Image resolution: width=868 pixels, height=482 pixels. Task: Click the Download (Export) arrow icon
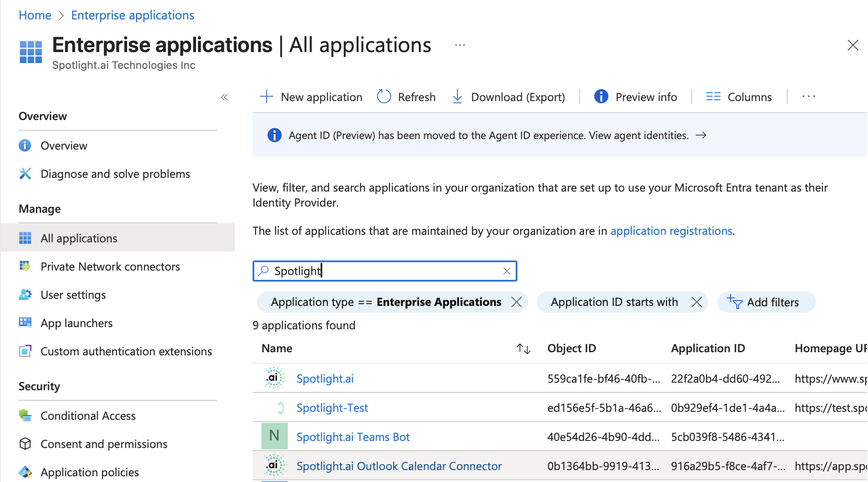(x=457, y=97)
